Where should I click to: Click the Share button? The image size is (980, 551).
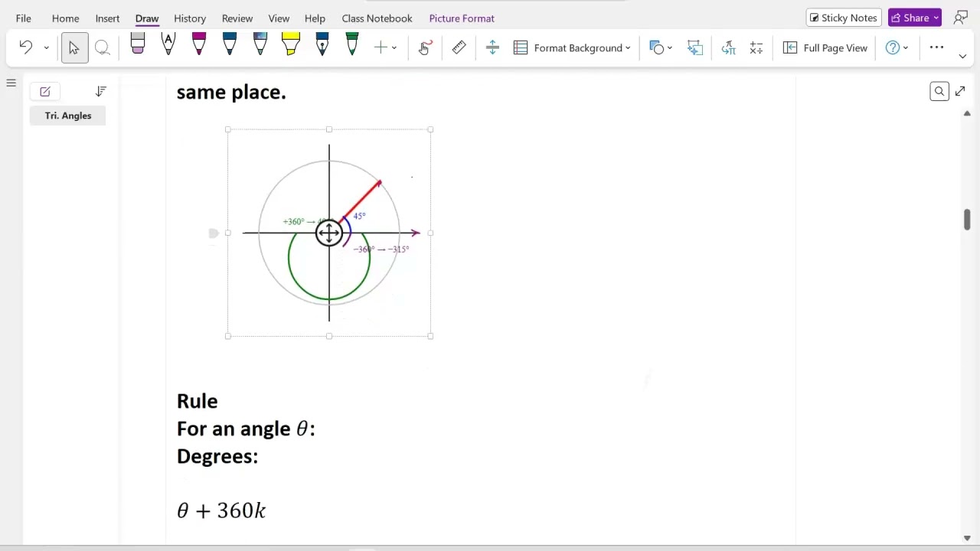click(x=915, y=18)
